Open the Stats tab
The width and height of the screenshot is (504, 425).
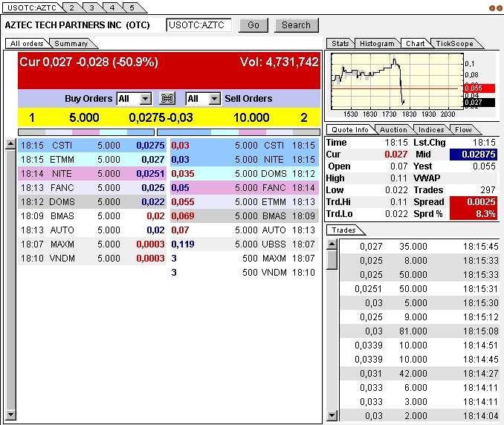[x=340, y=43]
